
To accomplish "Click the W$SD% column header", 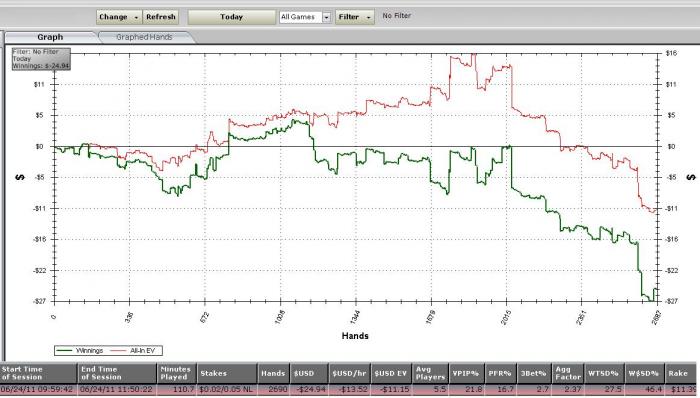I will coord(644,373).
